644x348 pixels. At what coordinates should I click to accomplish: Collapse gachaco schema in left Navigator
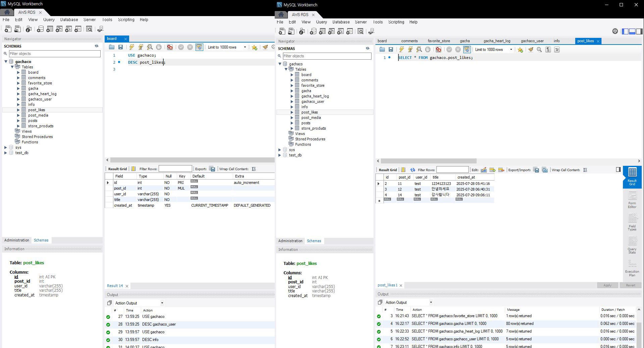tap(6, 62)
